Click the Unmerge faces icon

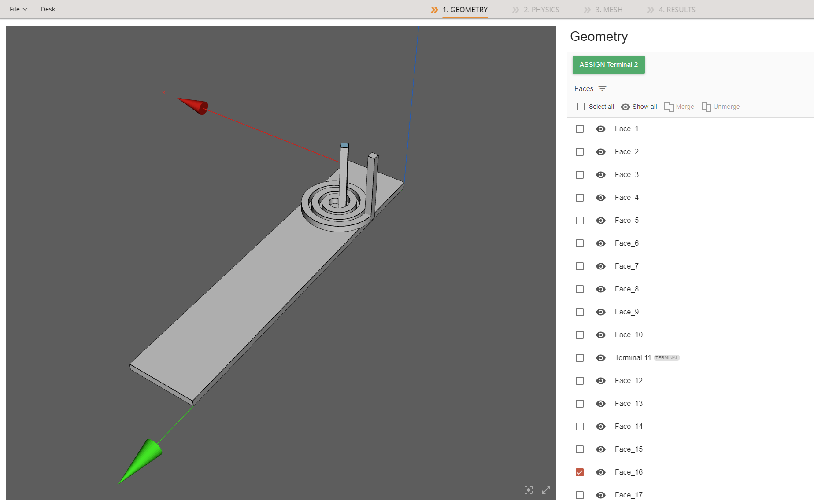[706, 107]
